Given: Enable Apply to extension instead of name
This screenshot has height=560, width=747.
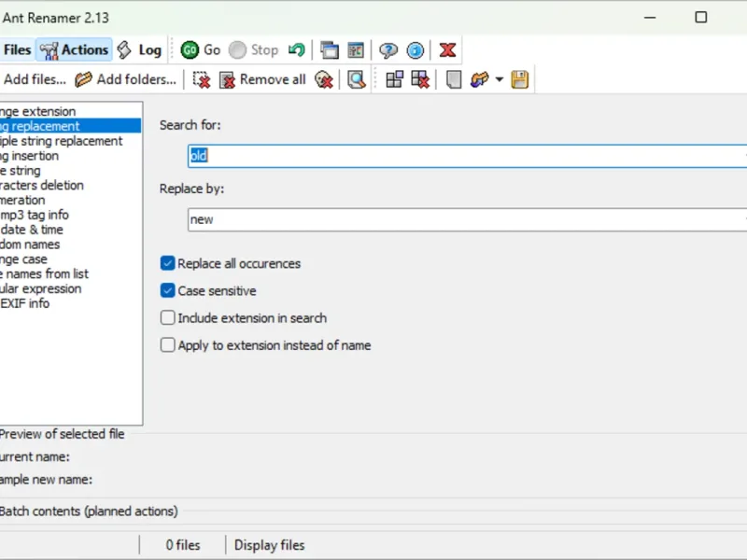Looking at the screenshot, I should click(x=167, y=344).
